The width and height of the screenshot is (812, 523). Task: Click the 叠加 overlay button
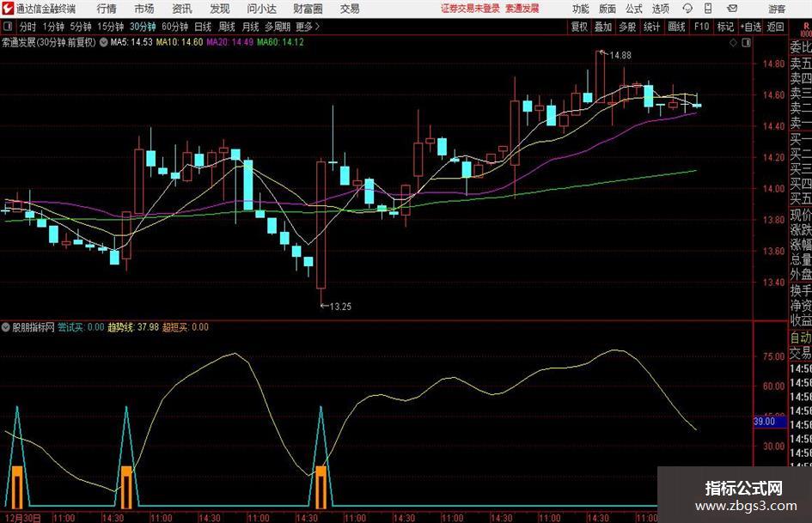tap(603, 27)
